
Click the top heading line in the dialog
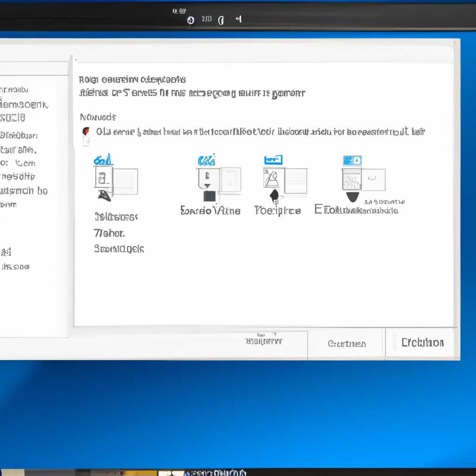point(132,80)
